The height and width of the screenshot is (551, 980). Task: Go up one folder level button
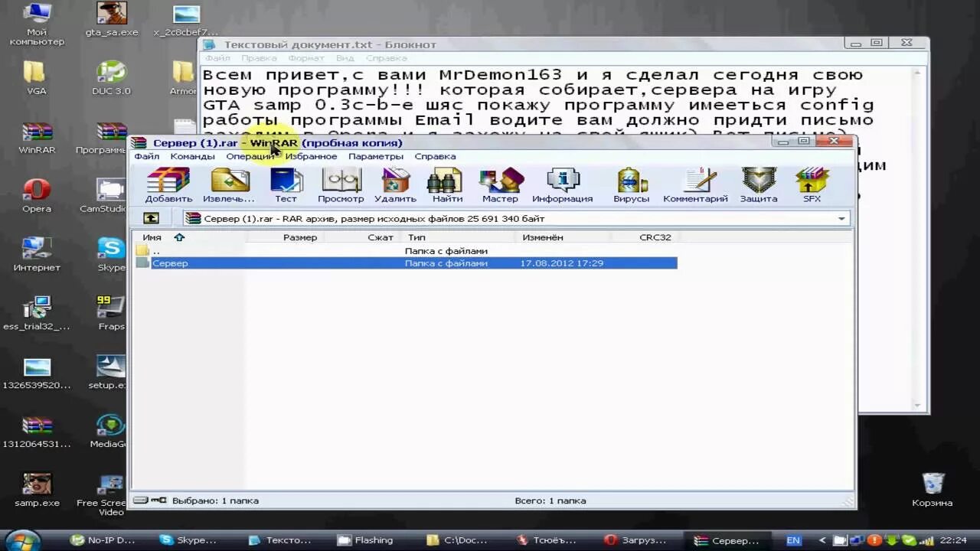[x=152, y=218]
